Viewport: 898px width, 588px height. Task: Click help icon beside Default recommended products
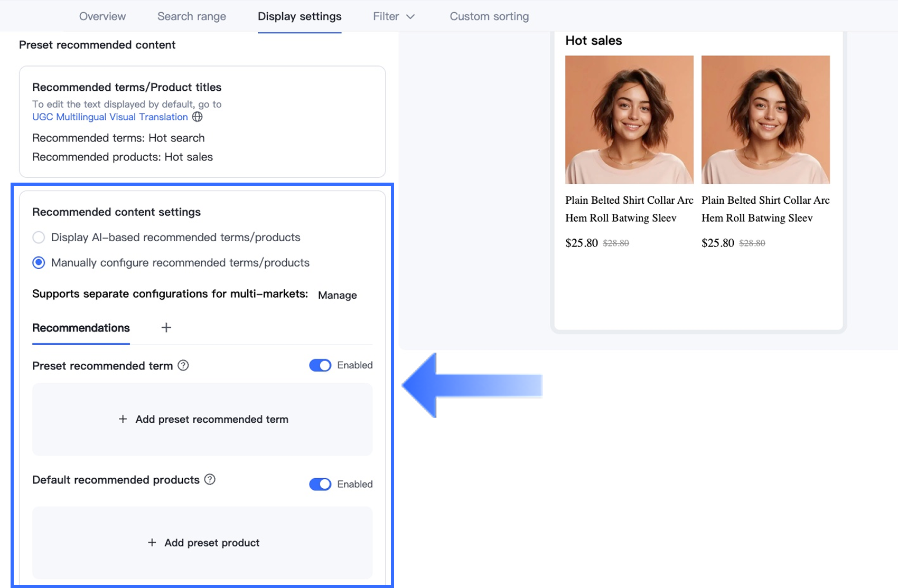[x=210, y=479]
